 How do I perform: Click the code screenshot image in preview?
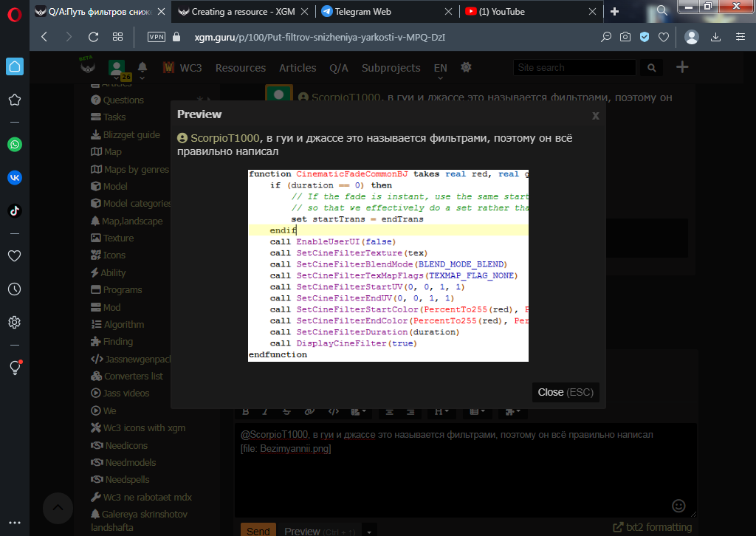[388, 265]
